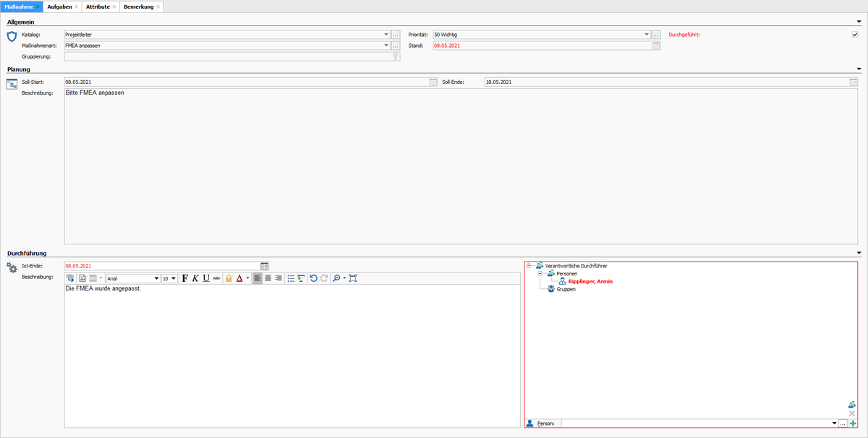Center align the description text
This screenshot has height=438, width=868.
click(268, 278)
